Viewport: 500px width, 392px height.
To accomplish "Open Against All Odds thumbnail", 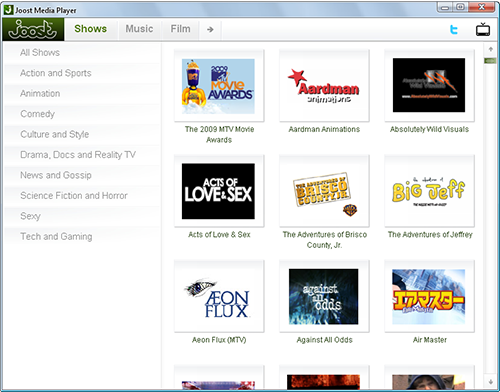I will coord(324,297).
